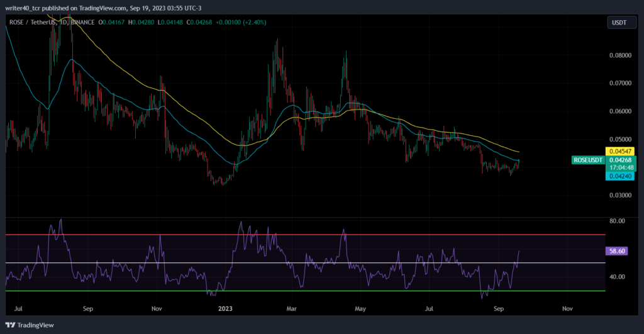This screenshot has width=644, height=334.
Task: Click the open price O0.04167 value
Action: point(111,22)
